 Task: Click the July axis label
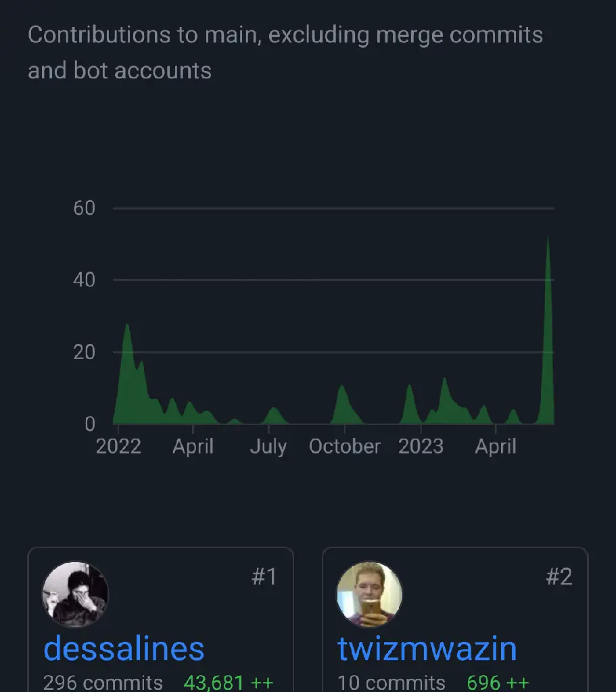click(268, 447)
